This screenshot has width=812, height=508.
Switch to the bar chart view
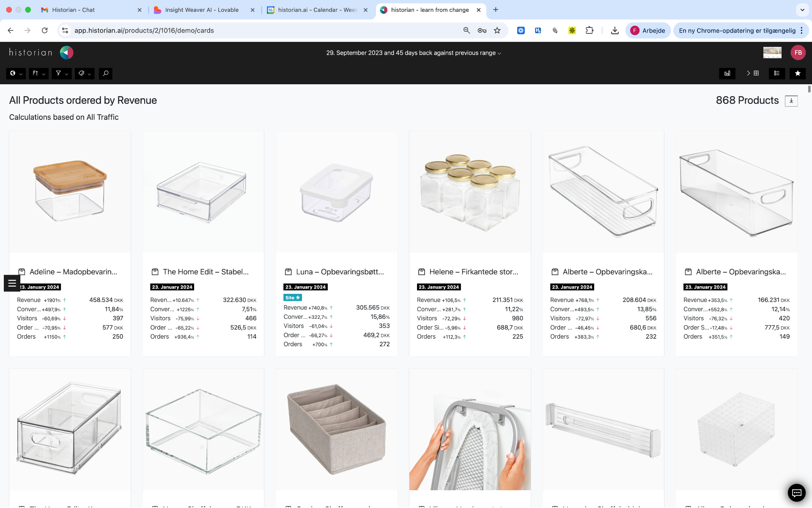tap(727, 74)
